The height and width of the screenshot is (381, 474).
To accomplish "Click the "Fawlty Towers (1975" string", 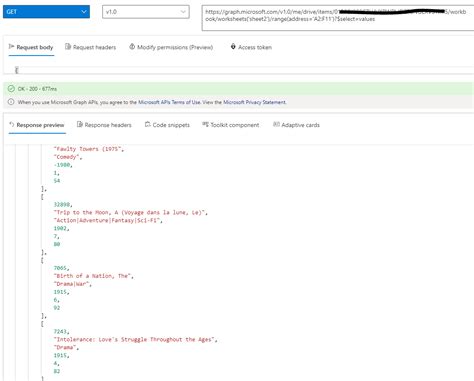I will [x=89, y=149].
